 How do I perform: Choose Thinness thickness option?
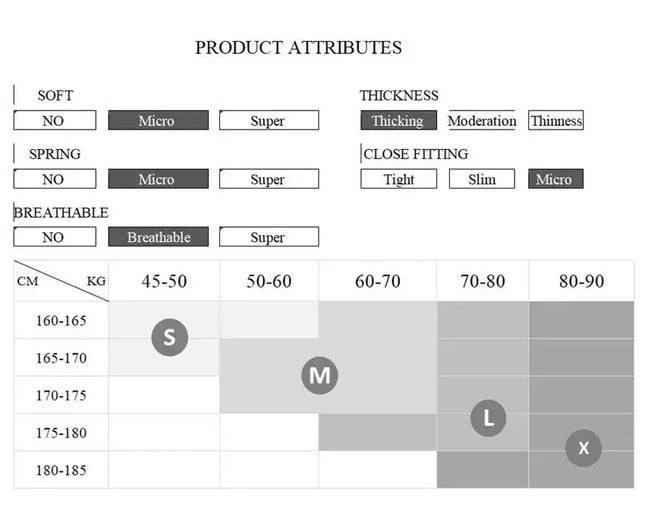coord(556,120)
